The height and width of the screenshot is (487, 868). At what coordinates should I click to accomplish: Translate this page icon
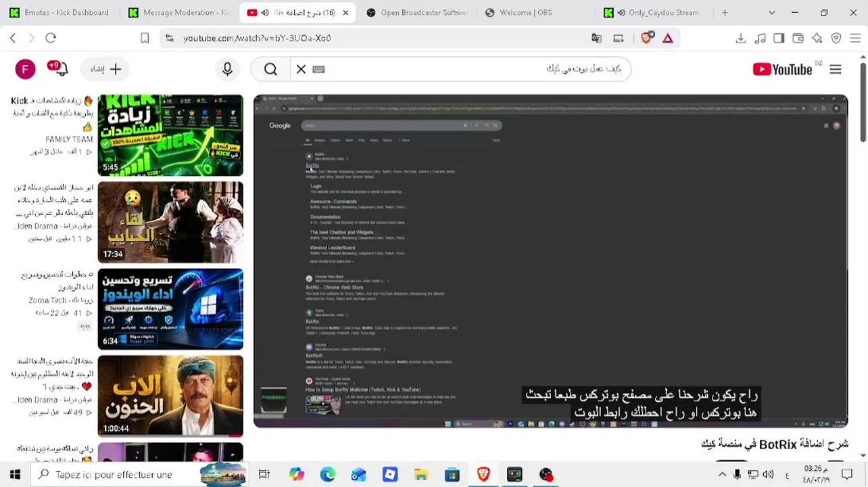[596, 38]
